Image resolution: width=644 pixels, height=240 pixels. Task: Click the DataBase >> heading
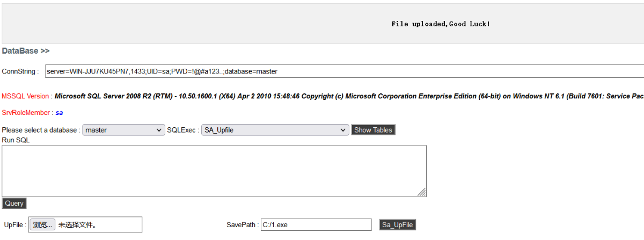[26, 51]
